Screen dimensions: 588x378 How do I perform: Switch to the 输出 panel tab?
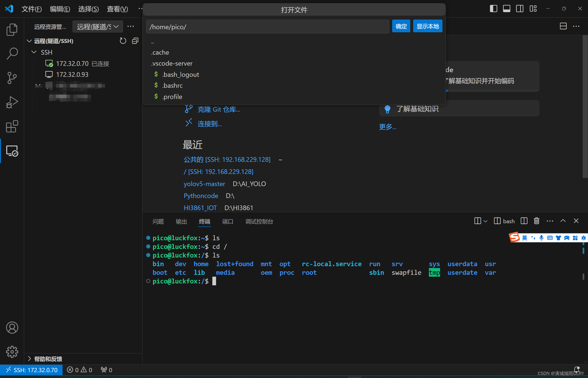click(181, 221)
